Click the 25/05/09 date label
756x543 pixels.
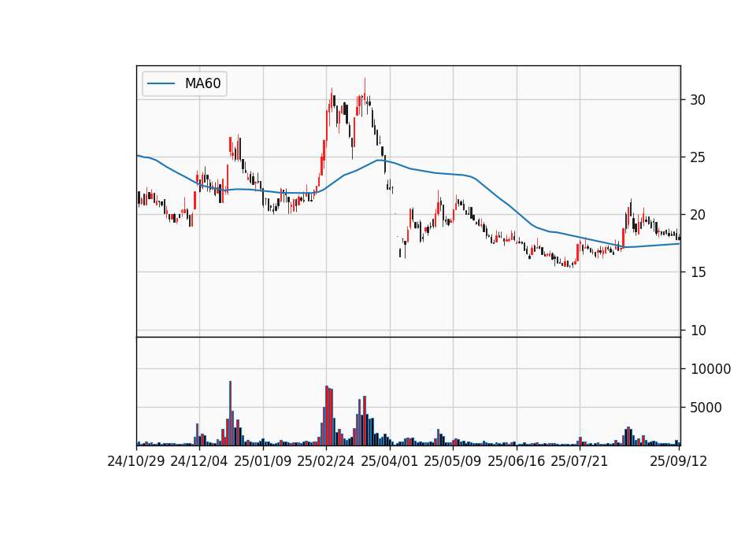[x=453, y=461]
